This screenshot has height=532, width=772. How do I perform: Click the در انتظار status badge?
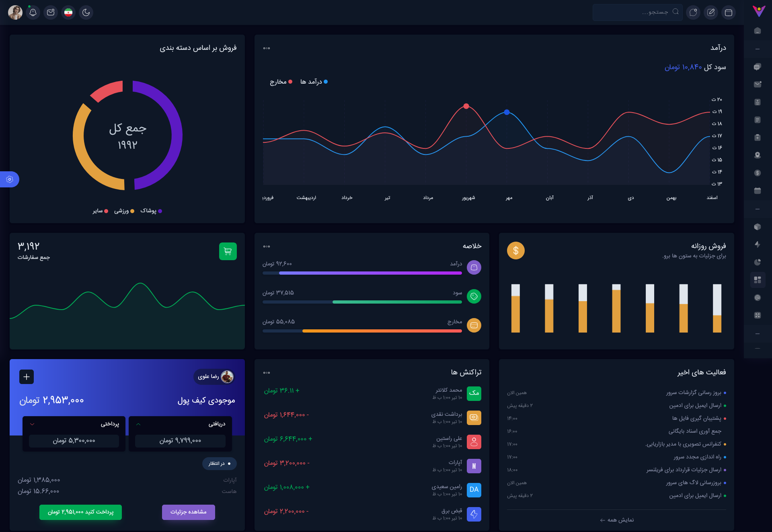220,464
